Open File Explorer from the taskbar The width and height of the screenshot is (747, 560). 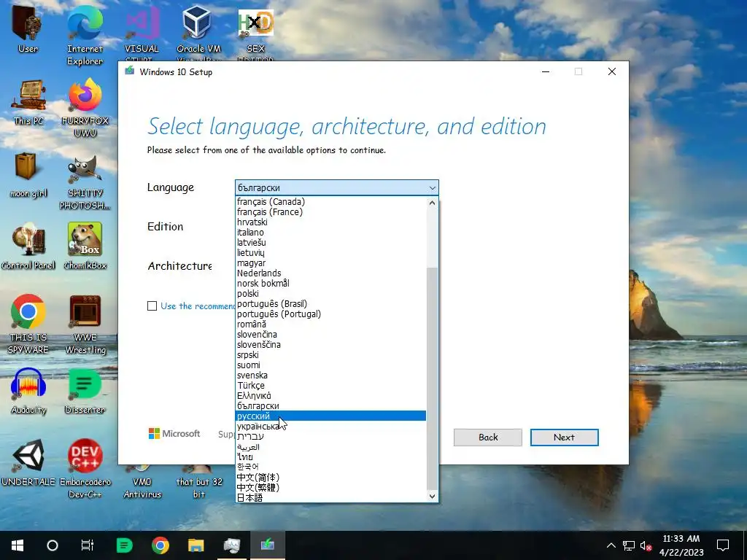tap(196, 545)
